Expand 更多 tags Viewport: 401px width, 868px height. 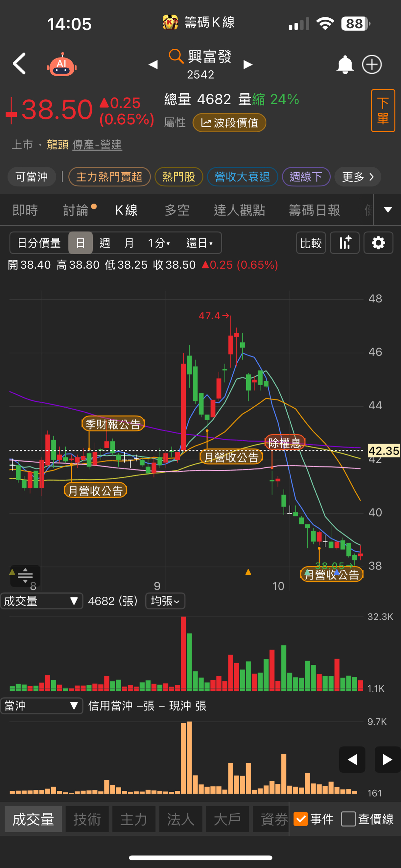[358, 177]
